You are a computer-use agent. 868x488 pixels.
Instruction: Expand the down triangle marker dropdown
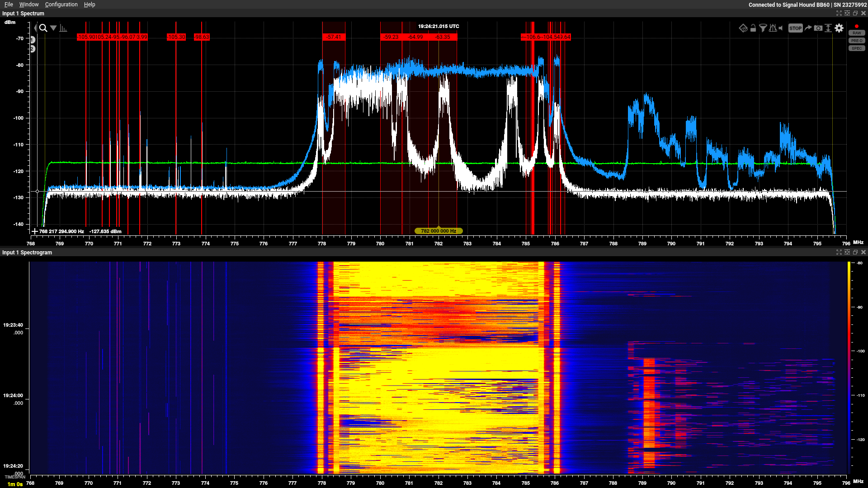click(53, 28)
